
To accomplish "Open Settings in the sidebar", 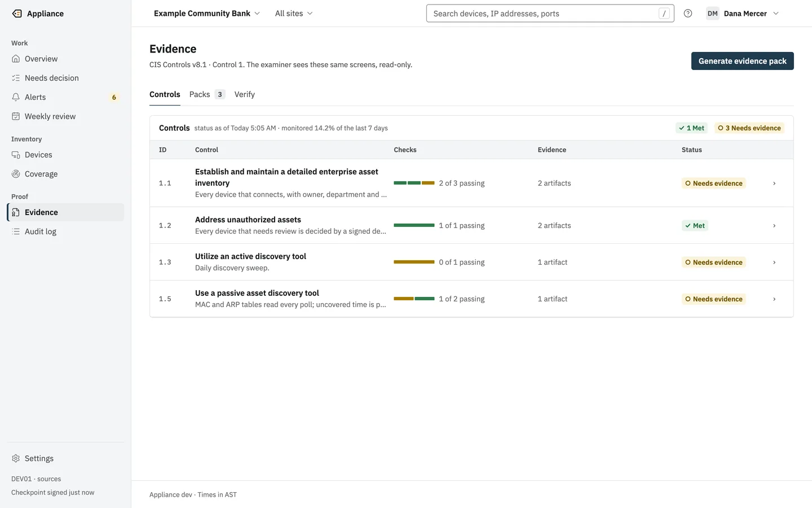I will pos(65,458).
